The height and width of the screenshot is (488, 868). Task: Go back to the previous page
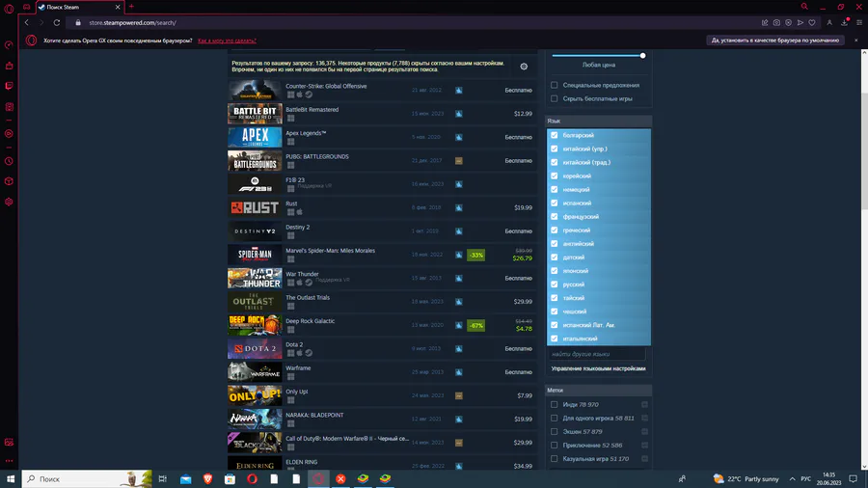pos(27,23)
